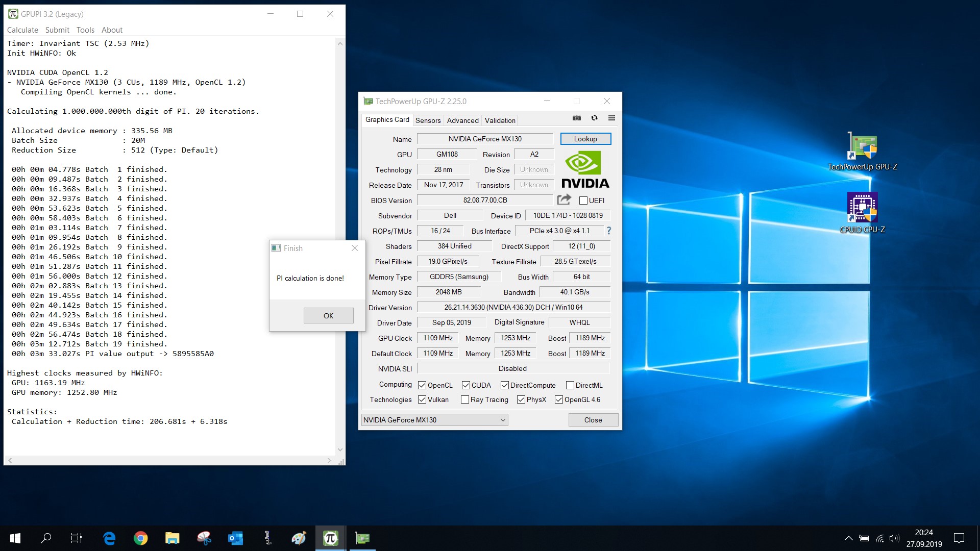This screenshot has height=551, width=980.
Task: Open GPUPI Submit menu
Action: [57, 30]
